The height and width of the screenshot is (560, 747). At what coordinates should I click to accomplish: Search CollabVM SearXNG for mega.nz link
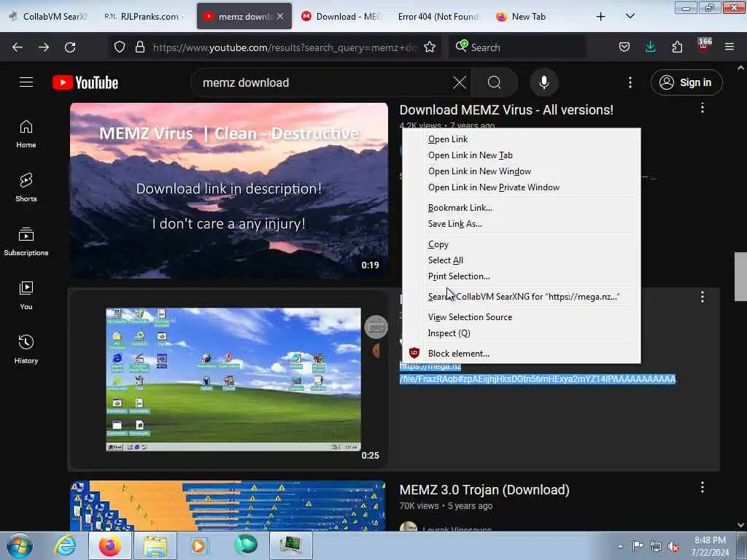point(522,297)
